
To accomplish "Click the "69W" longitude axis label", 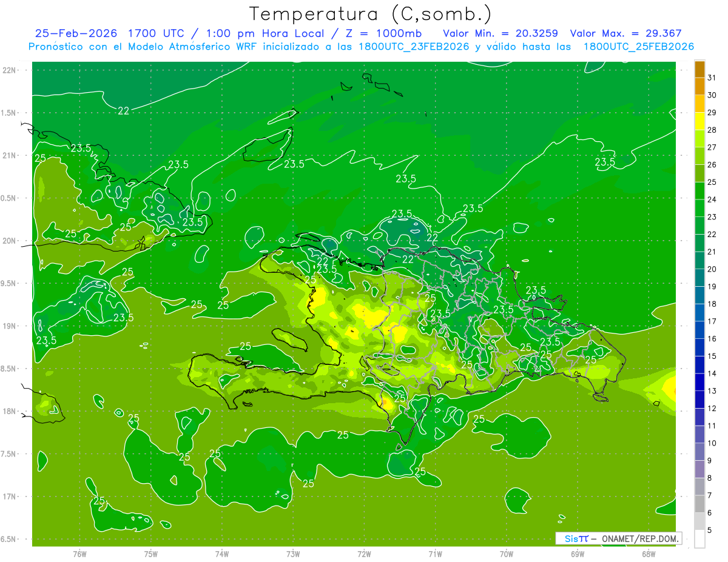I will click(x=578, y=554).
